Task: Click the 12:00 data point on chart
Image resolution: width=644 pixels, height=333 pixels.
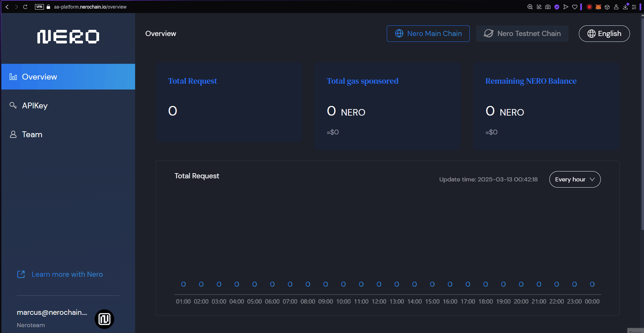Action: 379,284
